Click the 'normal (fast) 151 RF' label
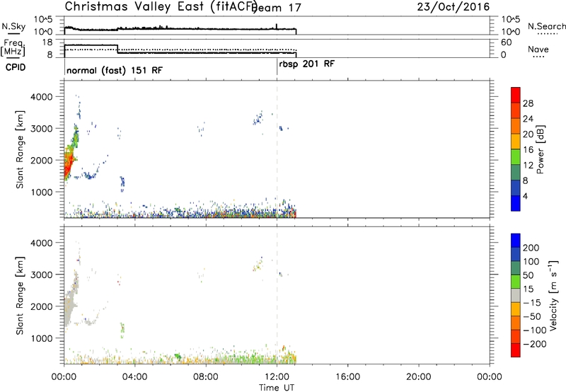This screenshot has width=566, height=392. click(x=115, y=70)
